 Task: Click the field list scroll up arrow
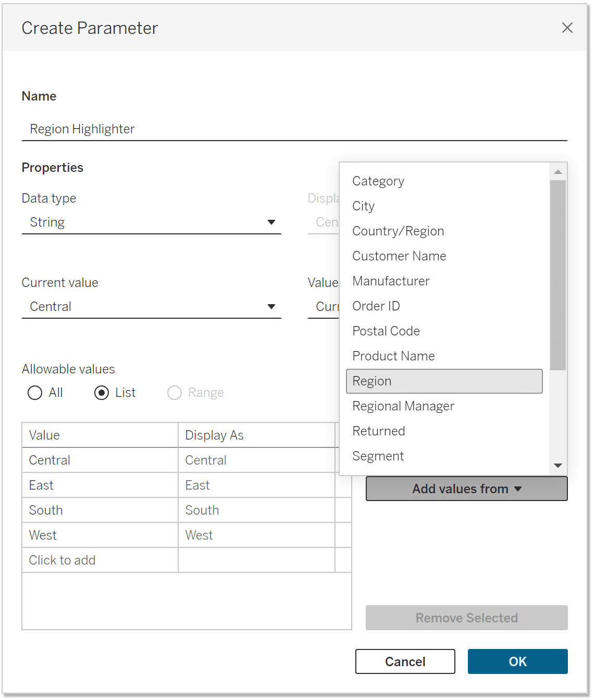[558, 172]
